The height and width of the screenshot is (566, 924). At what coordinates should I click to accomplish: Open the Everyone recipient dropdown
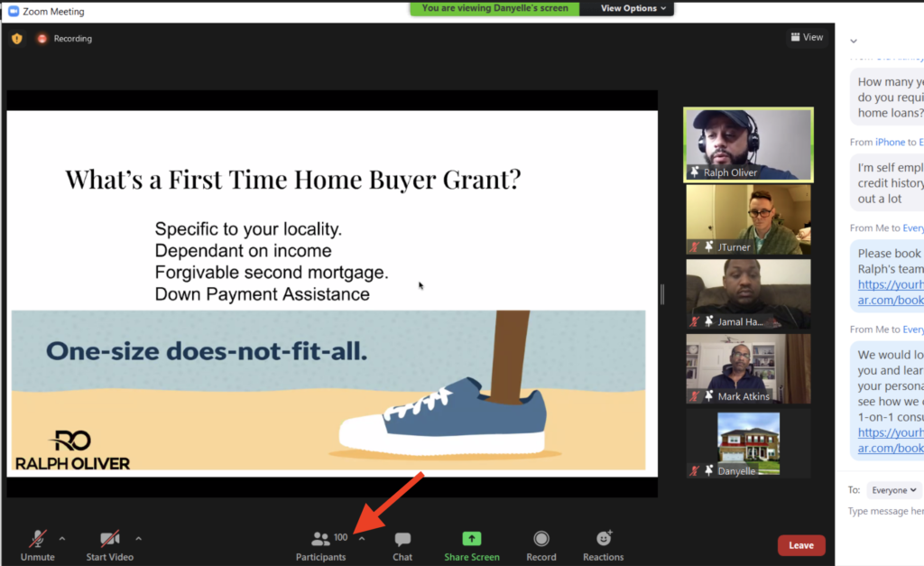[x=893, y=490]
